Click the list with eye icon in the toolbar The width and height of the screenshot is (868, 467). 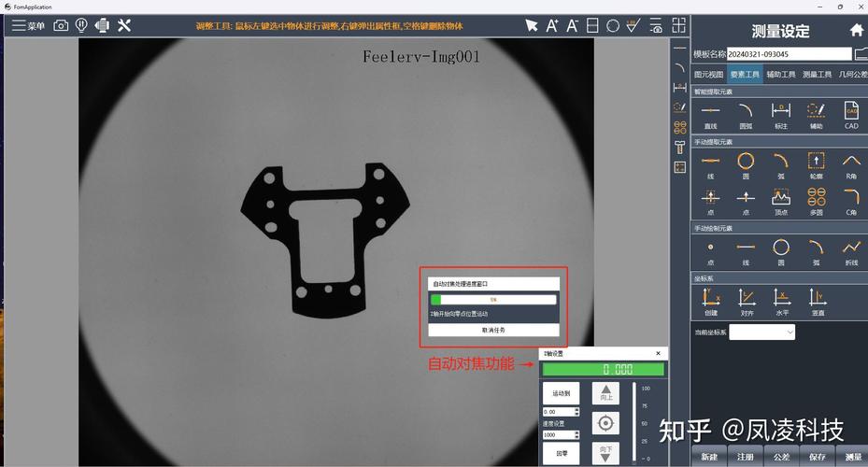click(656, 25)
